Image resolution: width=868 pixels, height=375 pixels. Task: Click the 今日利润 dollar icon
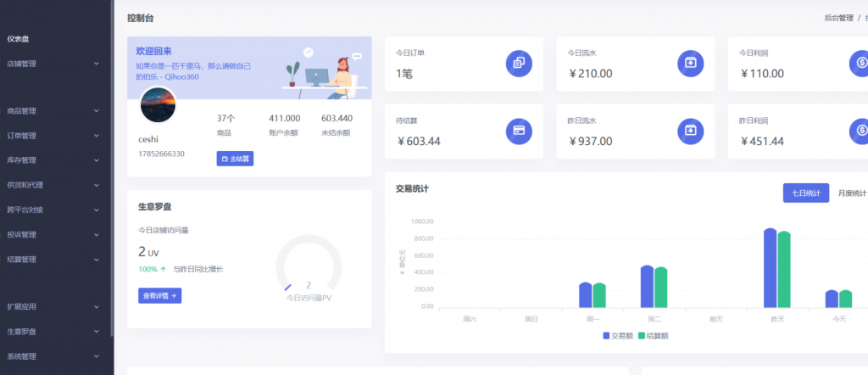click(x=859, y=63)
